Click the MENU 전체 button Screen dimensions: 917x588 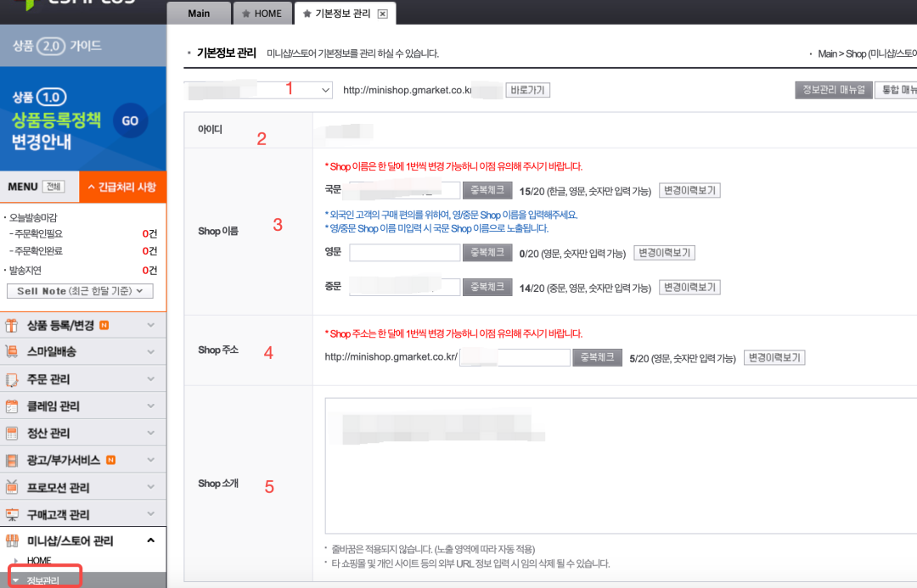[53, 187]
